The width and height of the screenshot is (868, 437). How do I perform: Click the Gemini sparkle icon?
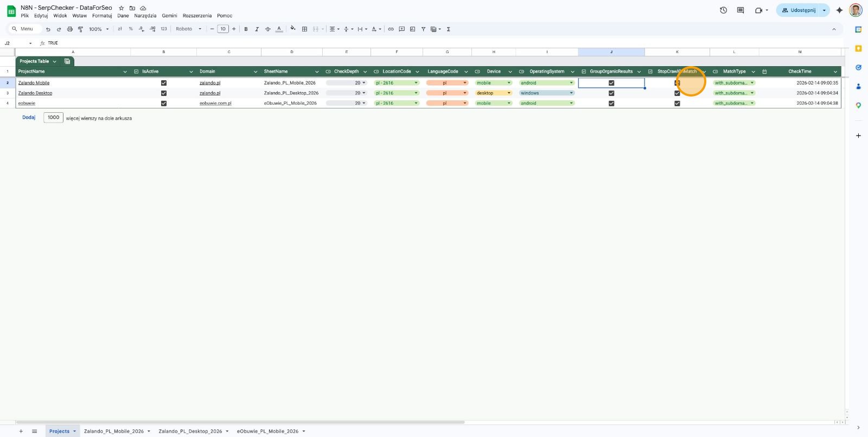(x=839, y=10)
